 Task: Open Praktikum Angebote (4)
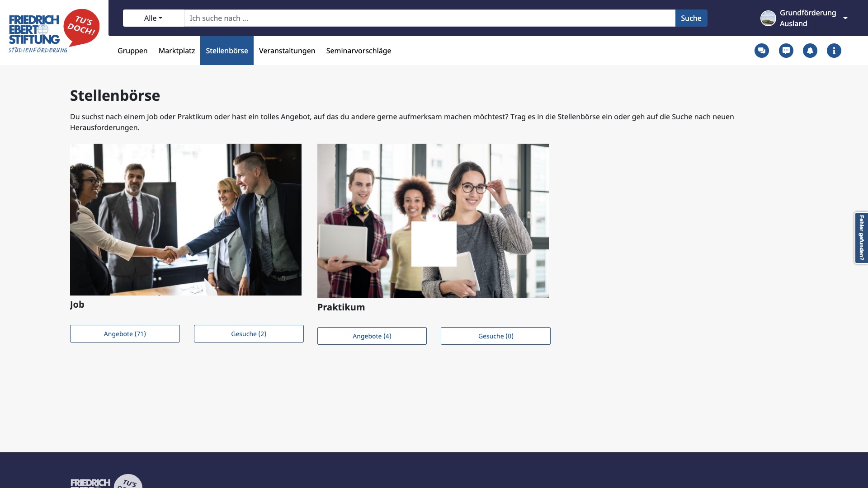[372, 336]
